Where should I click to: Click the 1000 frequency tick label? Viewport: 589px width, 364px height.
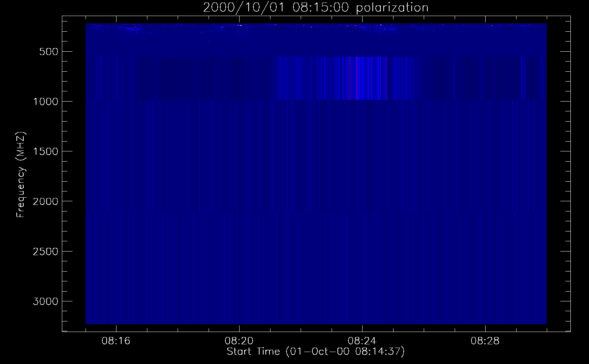click(x=46, y=102)
